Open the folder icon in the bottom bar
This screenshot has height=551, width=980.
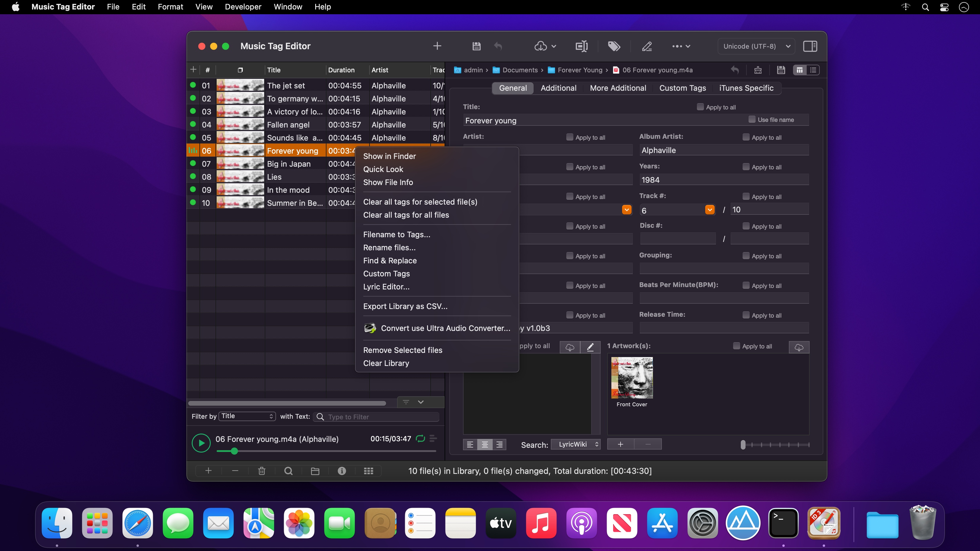click(x=315, y=471)
